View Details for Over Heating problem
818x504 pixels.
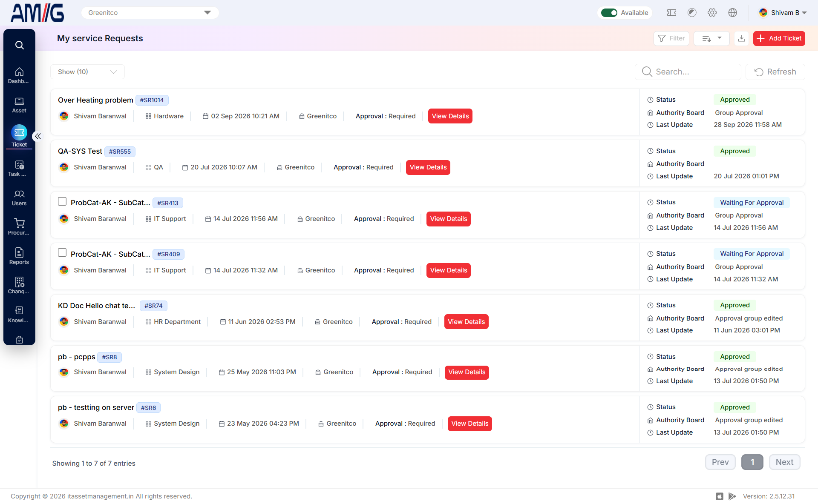click(x=450, y=116)
